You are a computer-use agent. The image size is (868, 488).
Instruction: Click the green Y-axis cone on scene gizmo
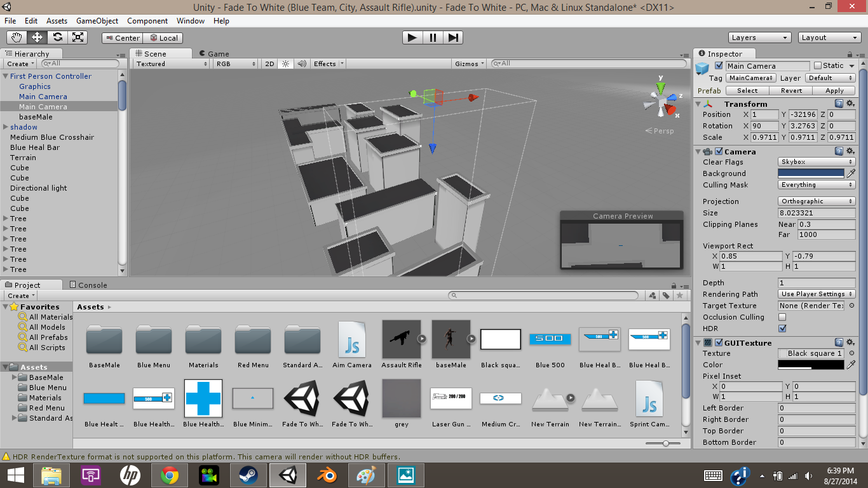point(661,87)
